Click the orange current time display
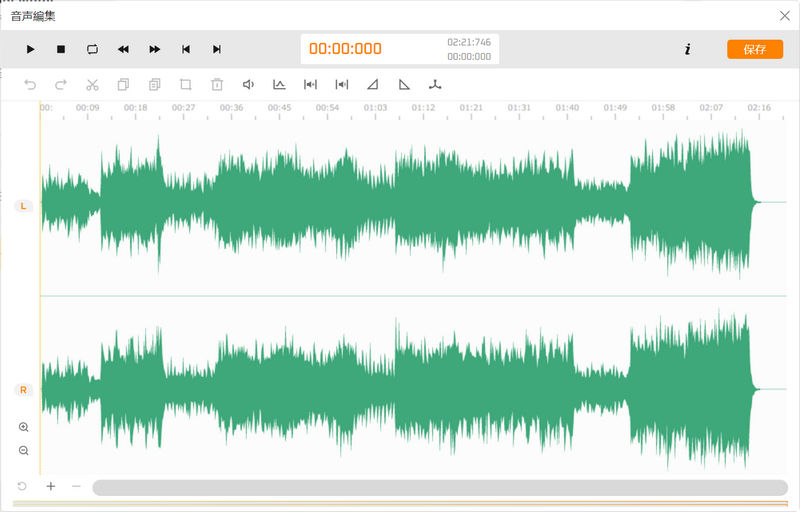800x512 pixels. pos(345,49)
